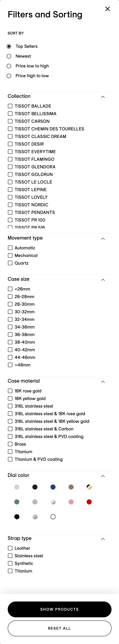This screenshot has height=644, width=119.
Task: Check the TISSOT LE LOCLE collection
Action: [10, 182]
